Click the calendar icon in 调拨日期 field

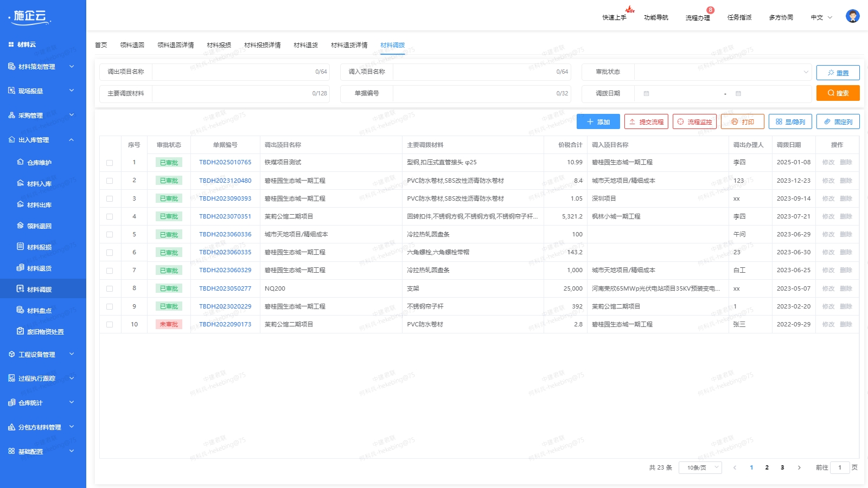tap(646, 93)
